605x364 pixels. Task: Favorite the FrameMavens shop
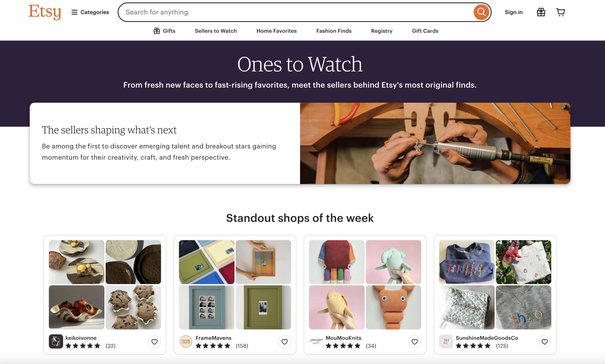click(284, 342)
